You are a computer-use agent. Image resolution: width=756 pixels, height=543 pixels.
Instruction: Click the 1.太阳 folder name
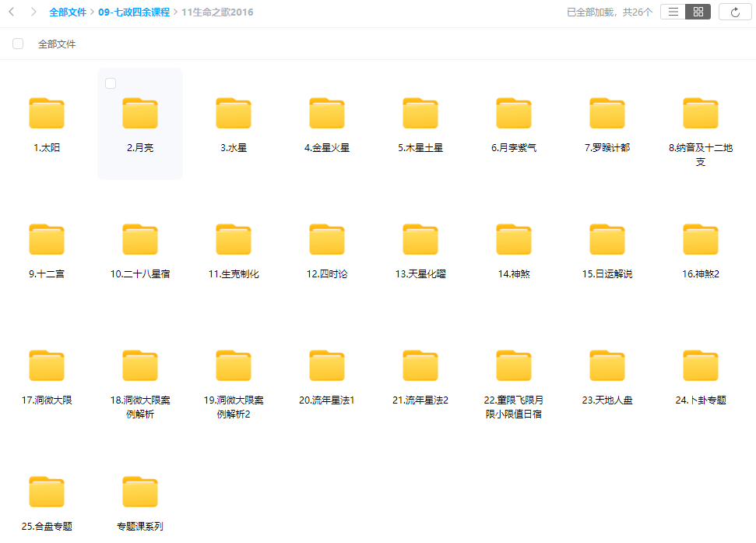[x=47, y=147]
